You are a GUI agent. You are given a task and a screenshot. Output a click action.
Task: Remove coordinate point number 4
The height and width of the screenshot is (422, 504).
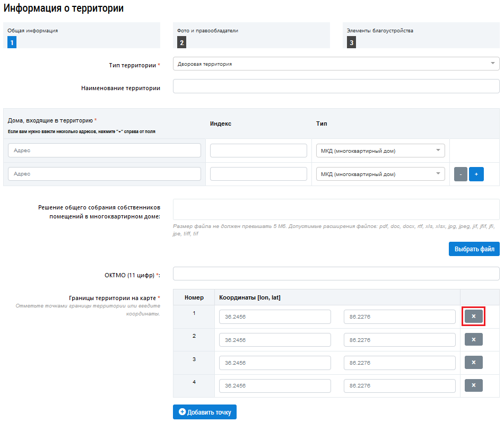coord(473,385)
